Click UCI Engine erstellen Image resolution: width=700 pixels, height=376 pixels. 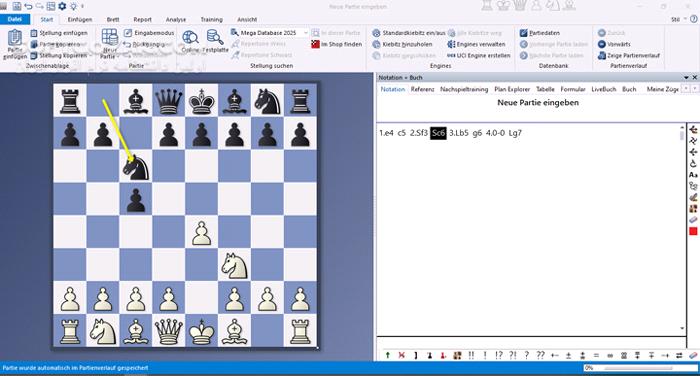[x=479, y=55]
